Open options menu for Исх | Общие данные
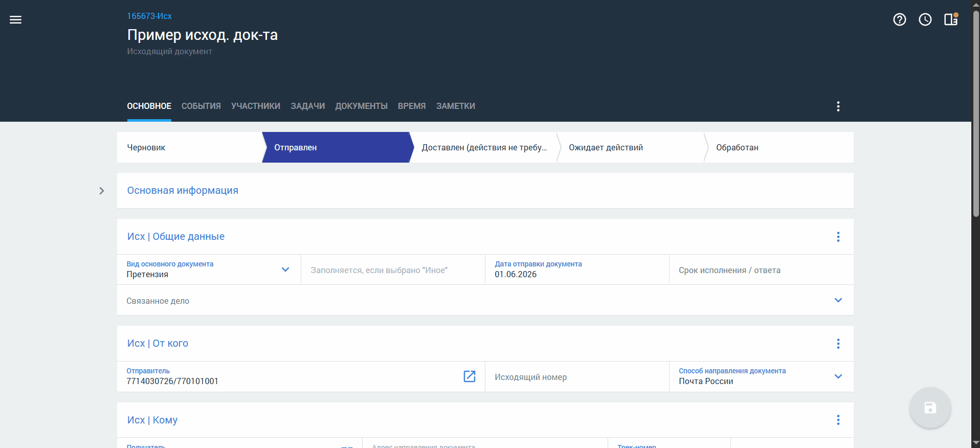Screen dimensions: 980x448 (x=838, y=237)
